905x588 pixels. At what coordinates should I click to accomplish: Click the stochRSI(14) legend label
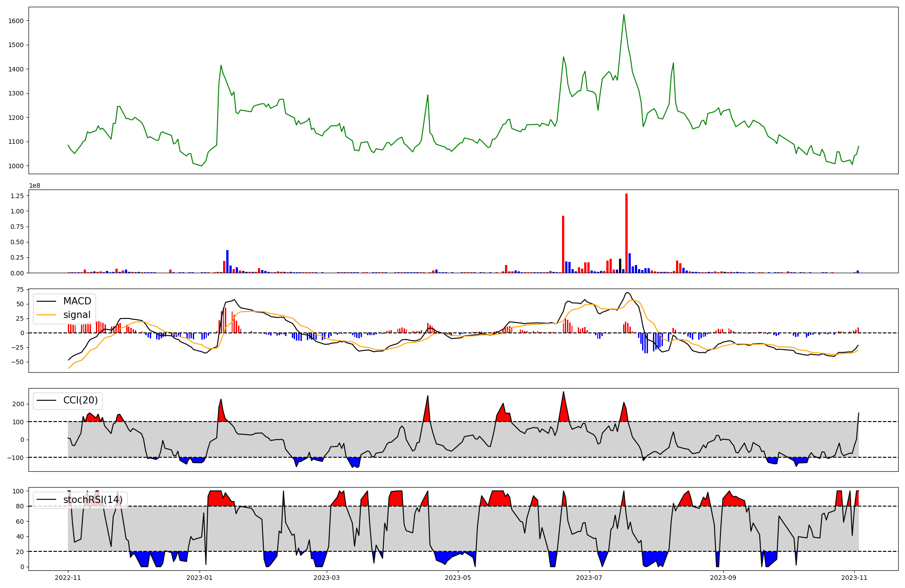pyautogui.click(x=93, y=500)
